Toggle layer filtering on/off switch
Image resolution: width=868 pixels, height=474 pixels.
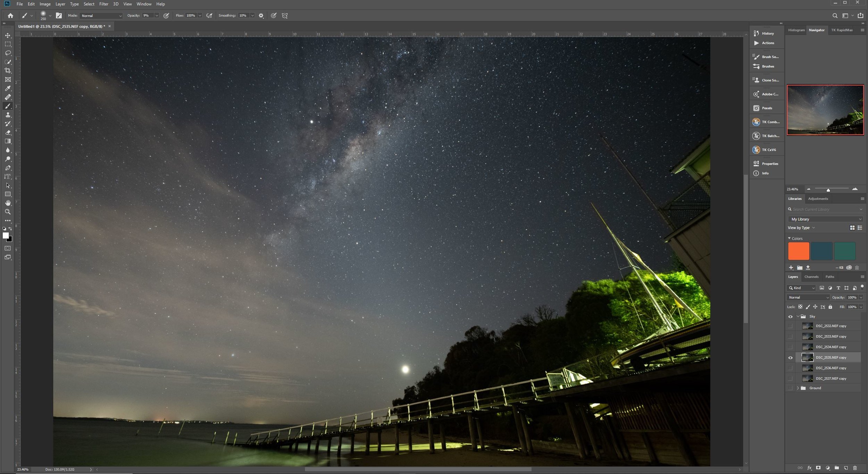tap(862, 287)
